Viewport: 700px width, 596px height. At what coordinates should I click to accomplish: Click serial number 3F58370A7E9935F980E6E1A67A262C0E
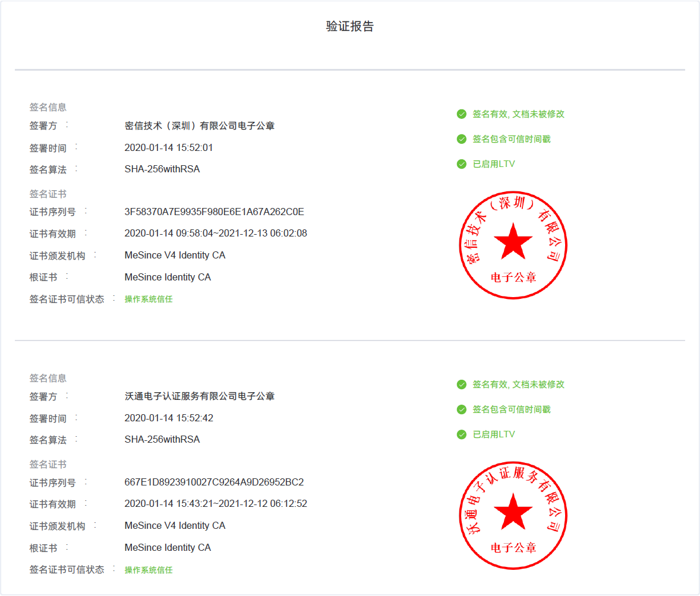tap(214, 212)
